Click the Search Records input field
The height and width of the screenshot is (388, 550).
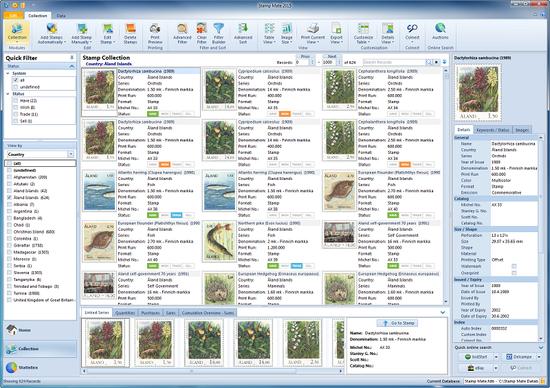[394, 62]
